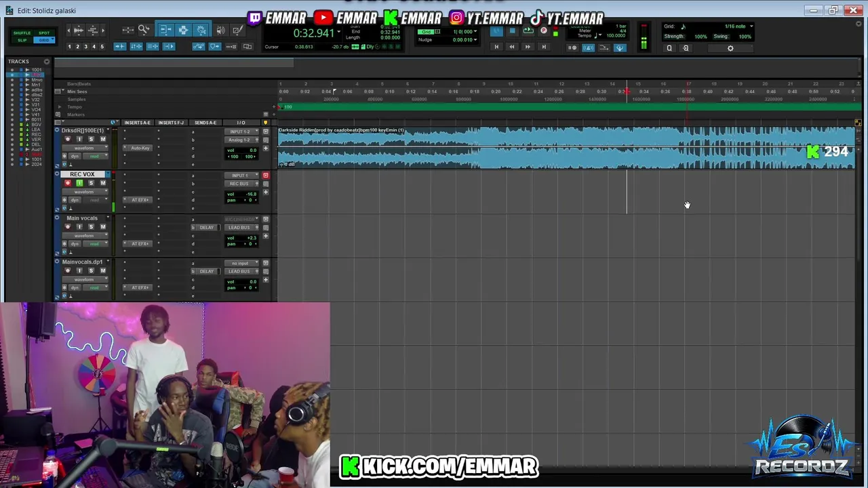Click the Fast Forward transport button
The width and height of the screenshot is (868, 488).
[528, 47]
